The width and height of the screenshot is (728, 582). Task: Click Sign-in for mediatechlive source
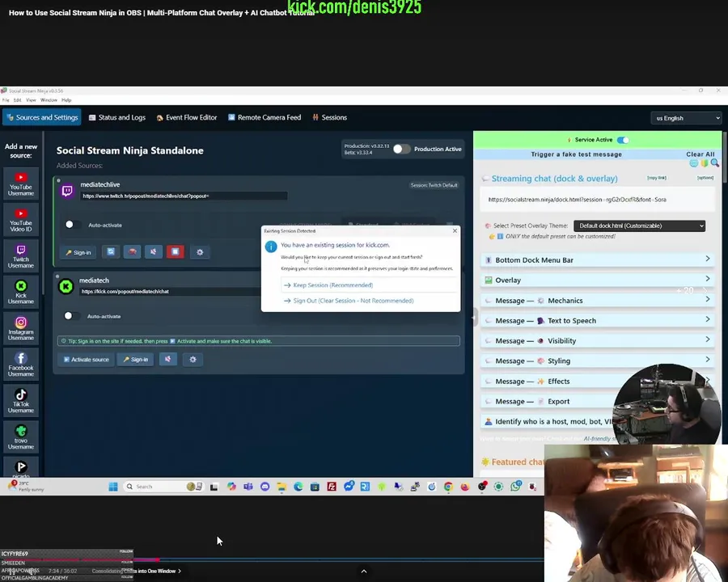coord(78,252)
